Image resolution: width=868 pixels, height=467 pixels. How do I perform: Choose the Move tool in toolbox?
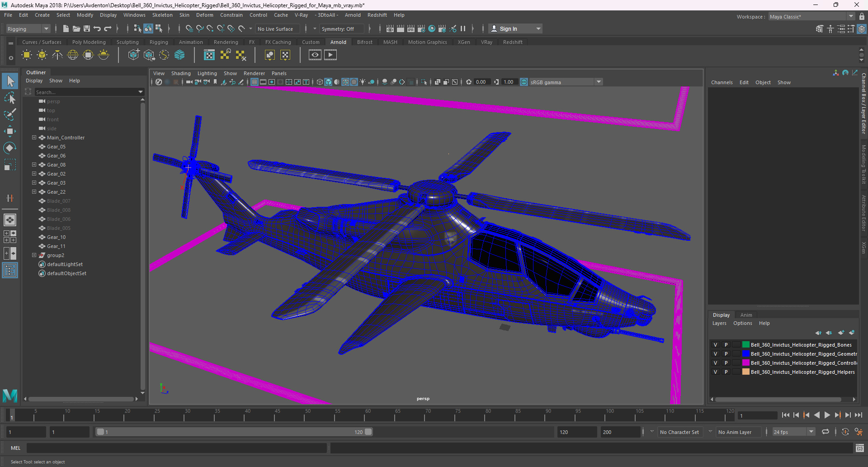pyautogui.click(x=10, y=131)
